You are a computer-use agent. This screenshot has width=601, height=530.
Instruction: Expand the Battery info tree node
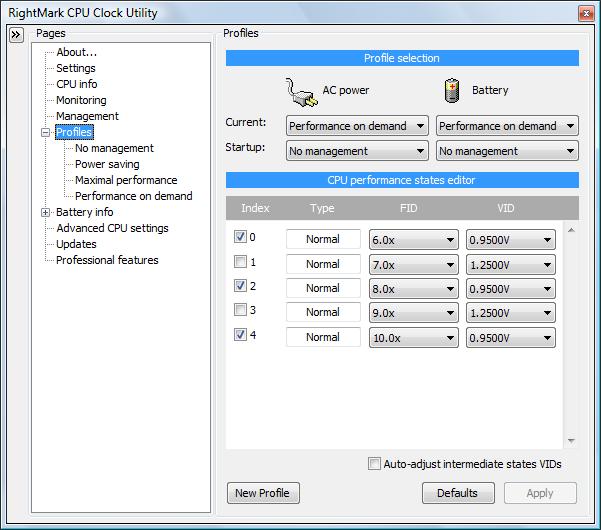pos(46,212)
